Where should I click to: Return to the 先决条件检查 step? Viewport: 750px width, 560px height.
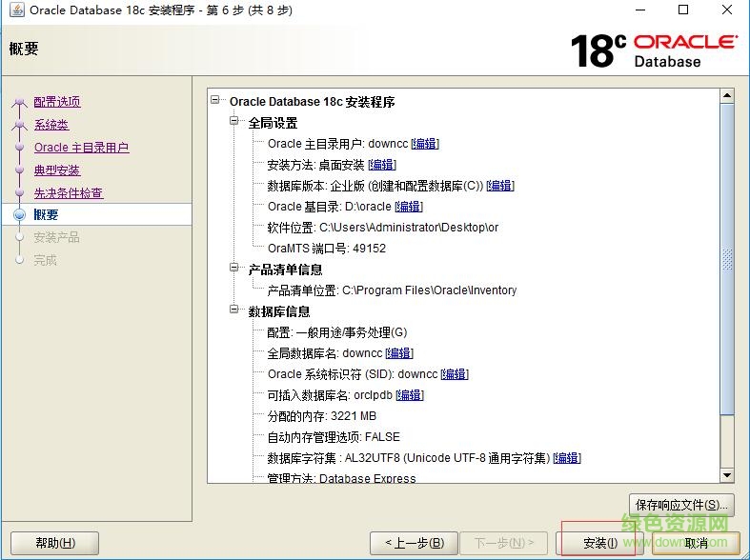click(x=69, y=193)
